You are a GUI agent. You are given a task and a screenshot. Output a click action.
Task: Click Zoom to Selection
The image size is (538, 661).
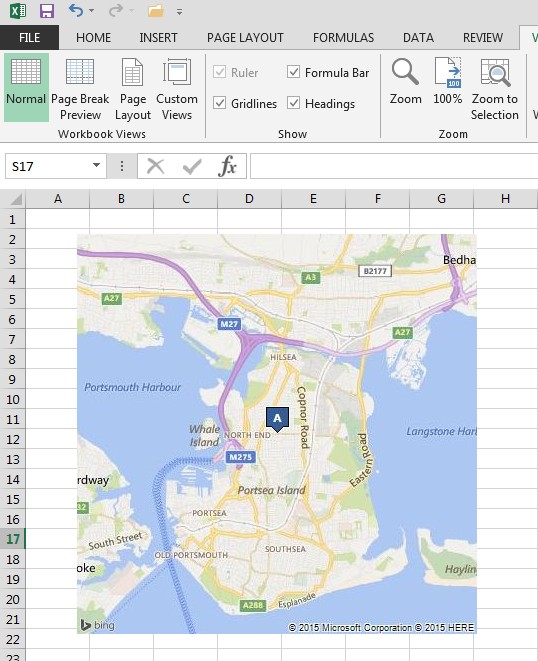[495, 89]
